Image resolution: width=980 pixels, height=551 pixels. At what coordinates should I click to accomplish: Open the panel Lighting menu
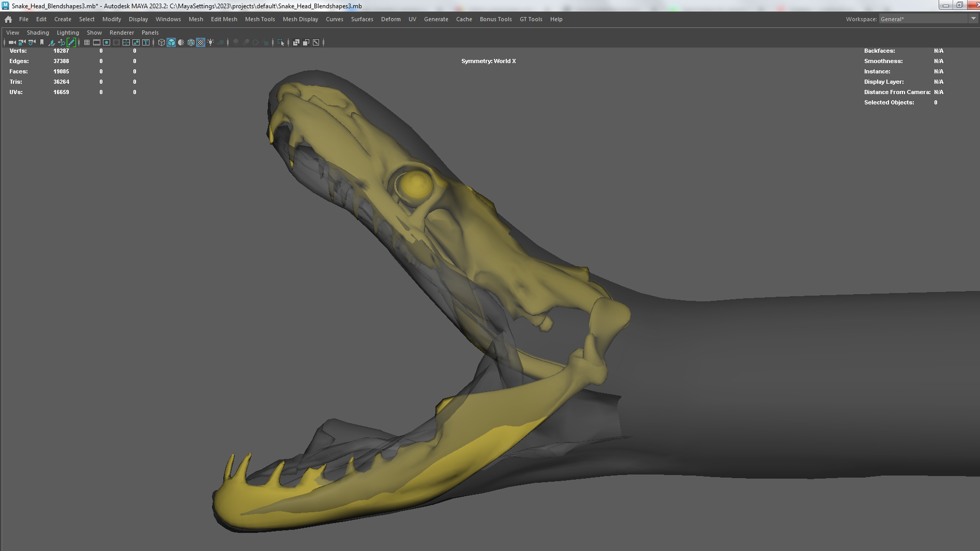click(68, 33)
